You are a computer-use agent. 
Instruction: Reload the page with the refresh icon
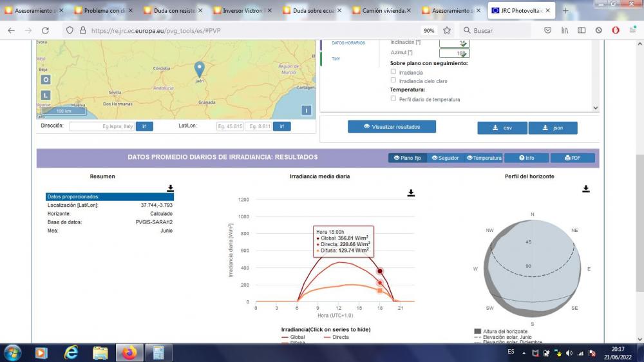pyautogui.click(x=45, y=30)
